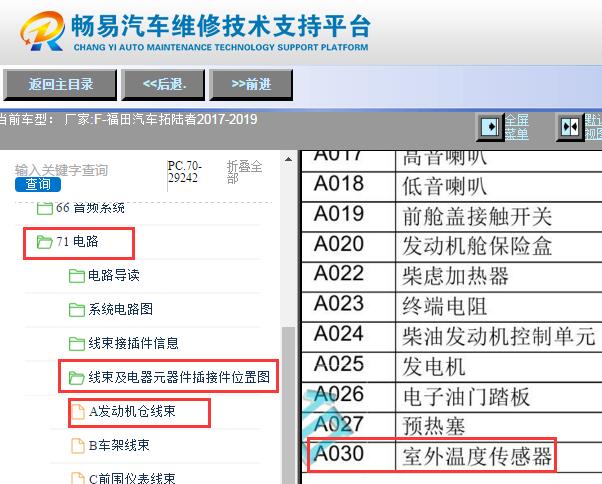Click the default view icon
This screenshot has height=484, width=602.
pyautogui.click(x=570, y=127)
